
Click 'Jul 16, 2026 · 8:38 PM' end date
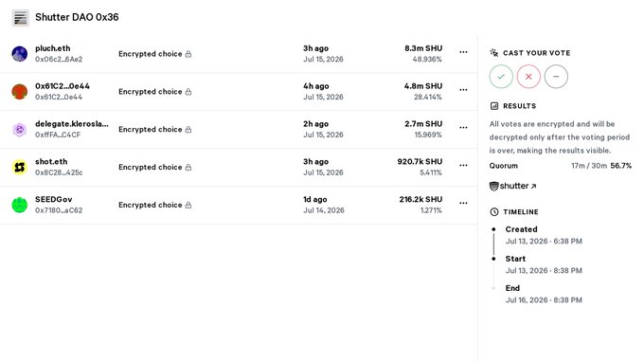544,300
